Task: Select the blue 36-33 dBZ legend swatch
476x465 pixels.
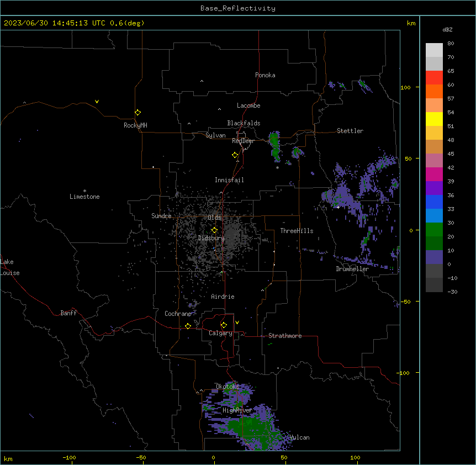Action: [434, 202]
